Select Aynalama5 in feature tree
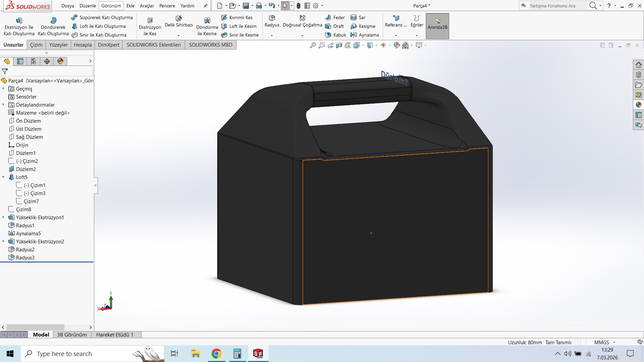644x362 pixels. click(x=29, y=233)
